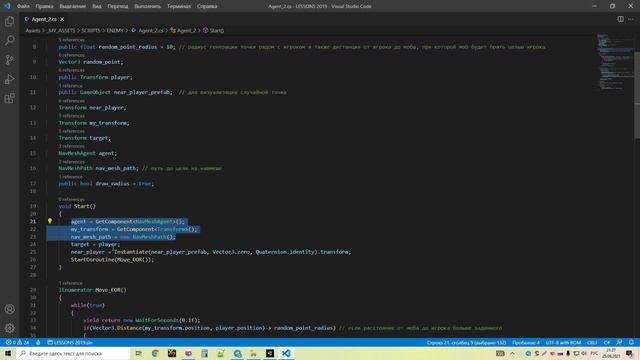This screenshot has width=640, height=360.
Task: Open the Explorer view in activity bar
Action: tap(9, 21)
